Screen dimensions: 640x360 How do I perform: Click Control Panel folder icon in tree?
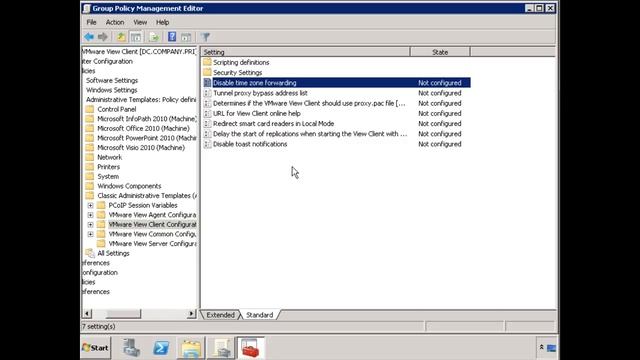(90, 109)
